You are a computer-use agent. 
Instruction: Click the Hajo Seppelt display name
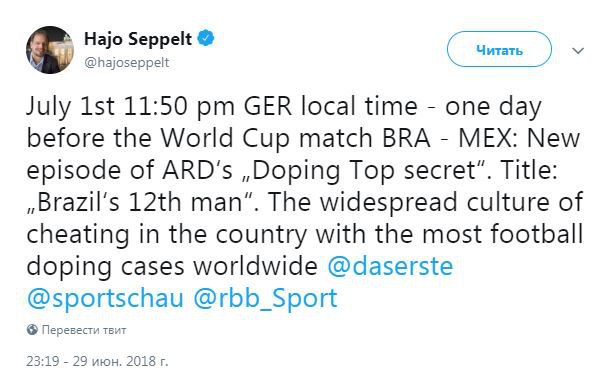coord(138,39)
